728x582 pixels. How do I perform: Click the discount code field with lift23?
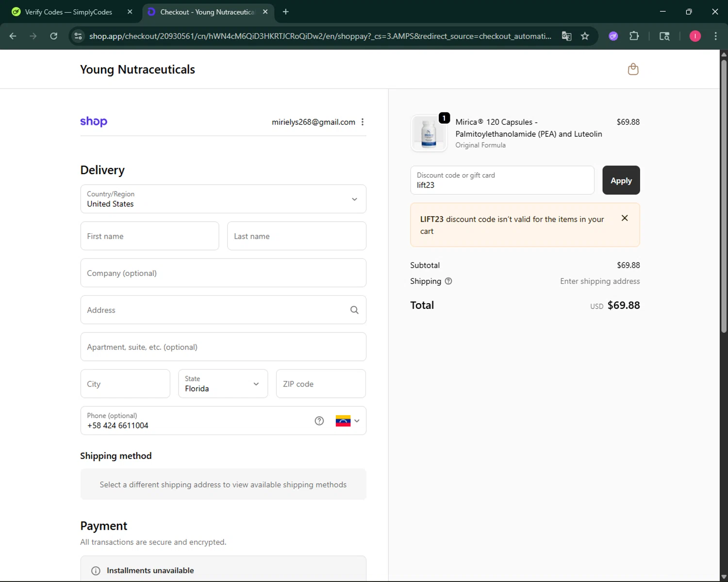(x=502, y=180)
